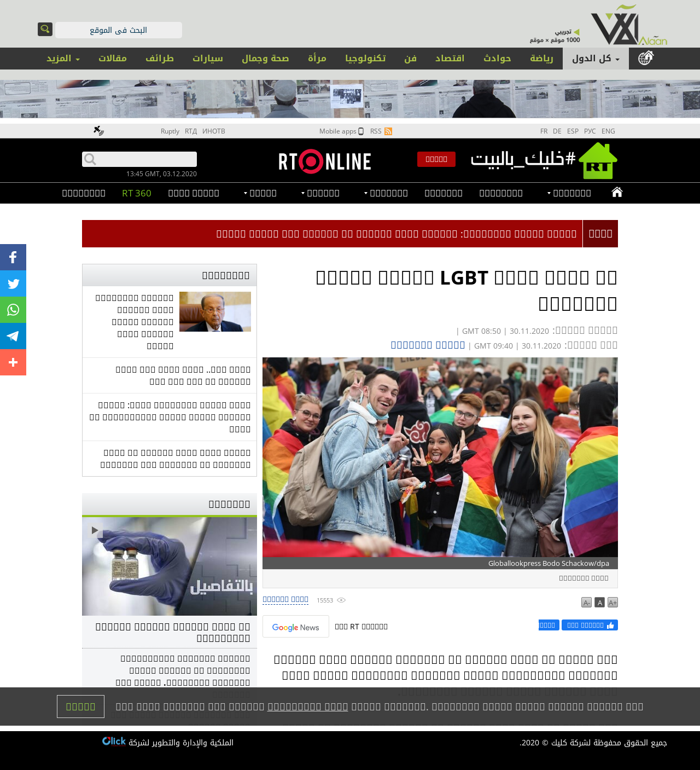The image size is (700, 770).
Task: Click the RT home icon in black menu
Action: coord(617,192)
